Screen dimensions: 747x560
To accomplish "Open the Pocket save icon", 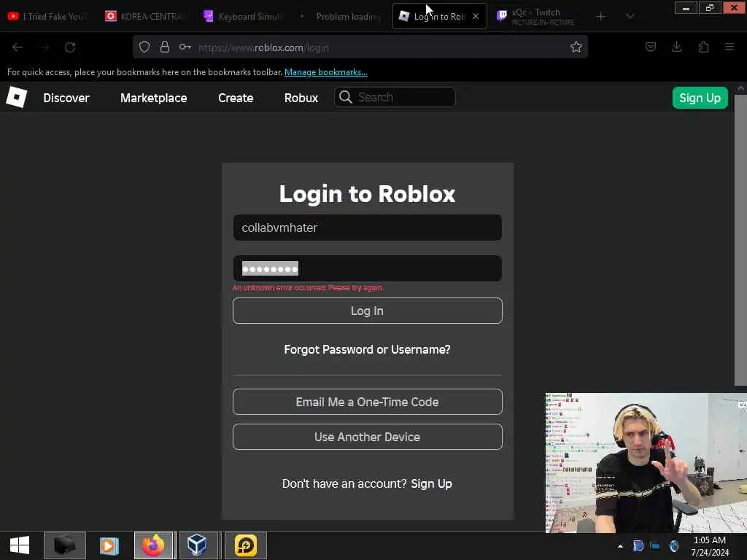I will coord(651,47).
